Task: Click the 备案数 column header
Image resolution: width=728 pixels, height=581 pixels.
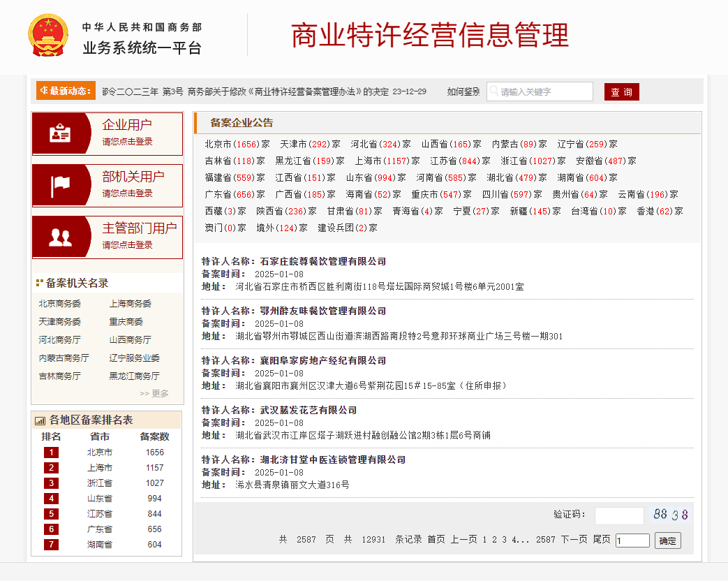Action: (x=155, y=436)
